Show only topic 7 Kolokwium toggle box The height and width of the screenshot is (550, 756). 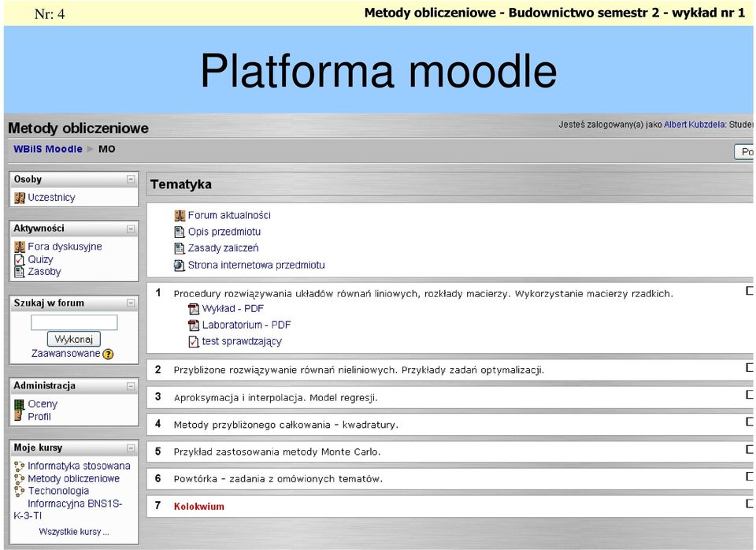pyautogui.click(x=750, y=504)
